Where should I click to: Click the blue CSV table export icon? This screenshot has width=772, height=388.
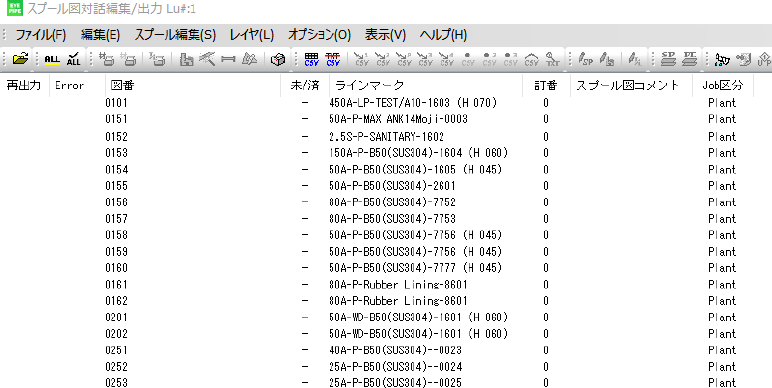click(x=312, y=60)
